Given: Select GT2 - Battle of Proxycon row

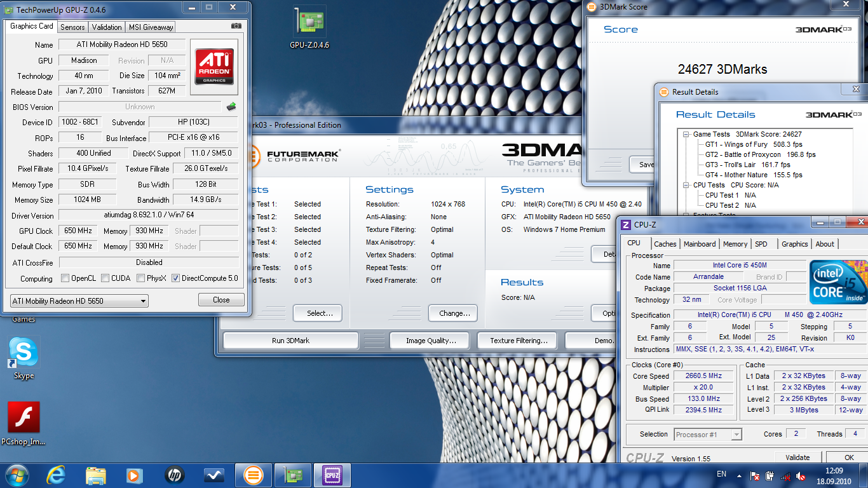Looking at the screenshot, I should 760,154.
